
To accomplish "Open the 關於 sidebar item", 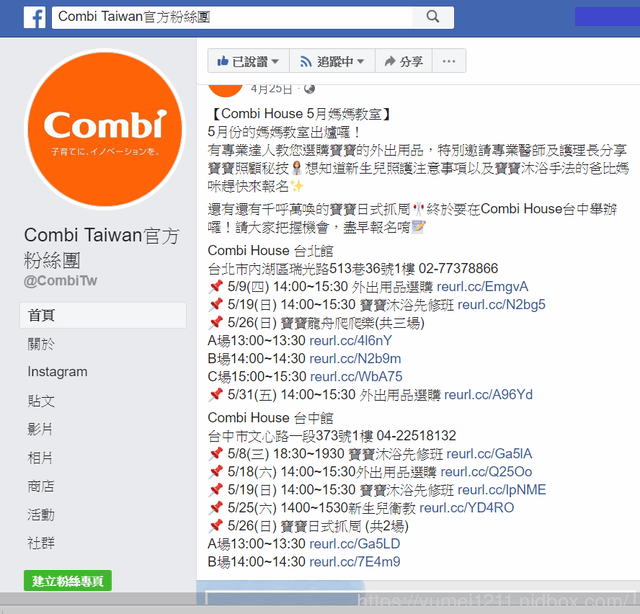I will click(x=41, y=344).
